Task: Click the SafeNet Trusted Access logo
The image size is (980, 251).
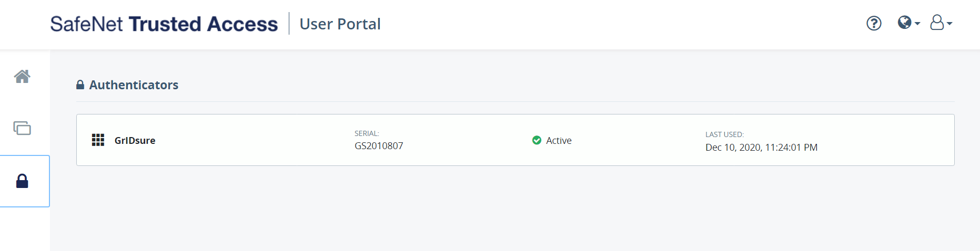Action: coord(164,24)
